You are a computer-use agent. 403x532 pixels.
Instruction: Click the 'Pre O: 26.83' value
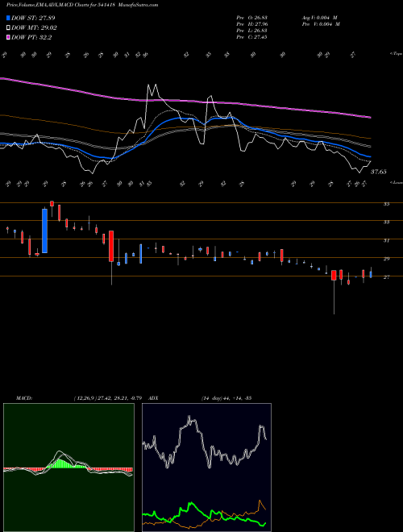click(251, 18)
